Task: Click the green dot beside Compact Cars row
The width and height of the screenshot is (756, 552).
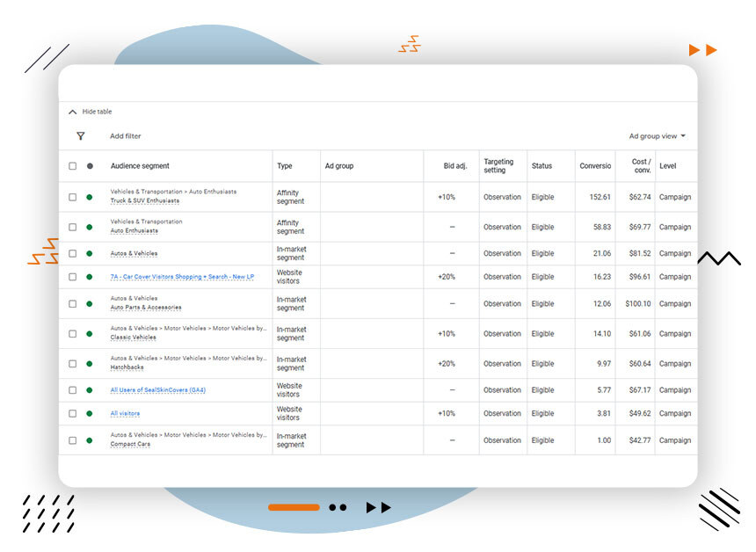Action: point(90,440)
